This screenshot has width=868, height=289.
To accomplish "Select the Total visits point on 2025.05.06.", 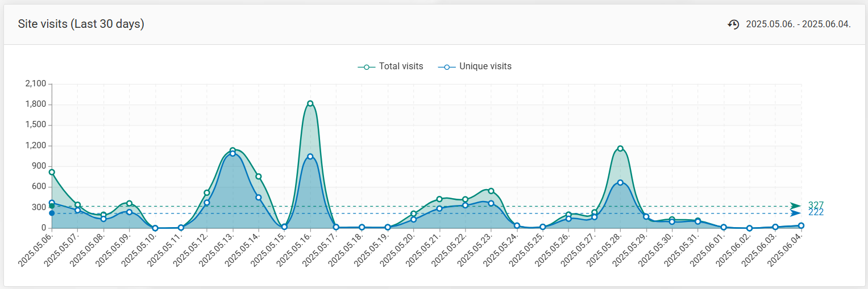I will pos(52,172).
